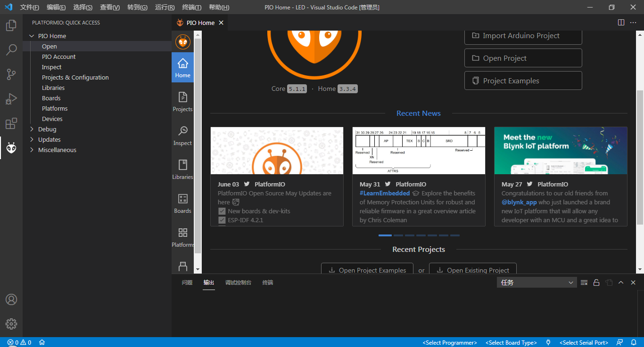Open the Search view icon
Screen dimensions: 644x347
pos(11,49)
